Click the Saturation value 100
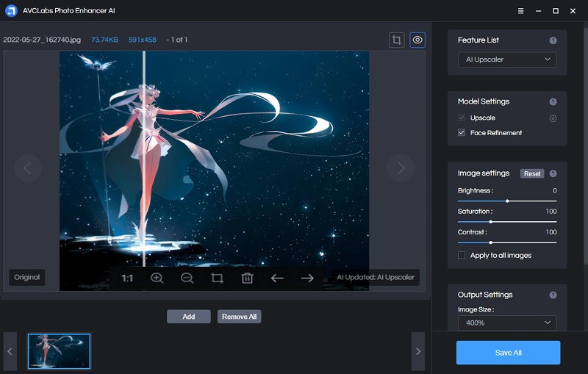The height and width of the screenshot is (374, 588). coord(551,212)
